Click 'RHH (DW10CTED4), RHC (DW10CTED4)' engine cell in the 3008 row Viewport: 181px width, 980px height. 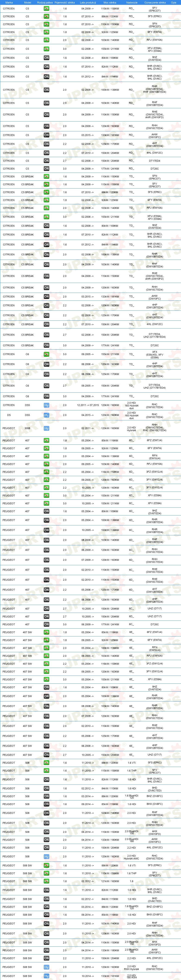coord(155,428)
